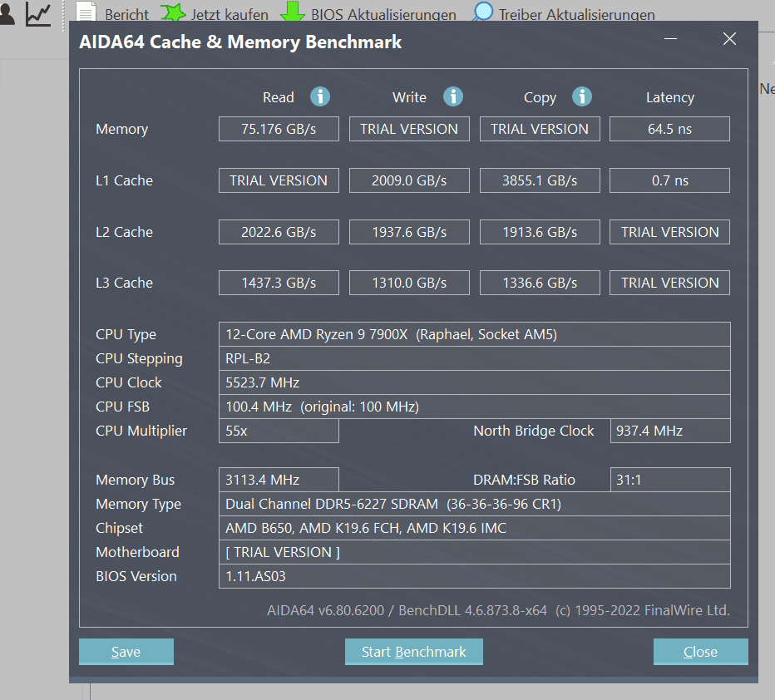This screenshot has width=775, height=700.
Task: Click L2 Cache read value 2022.6 GB/s
Action: click(x=279, y=232)
